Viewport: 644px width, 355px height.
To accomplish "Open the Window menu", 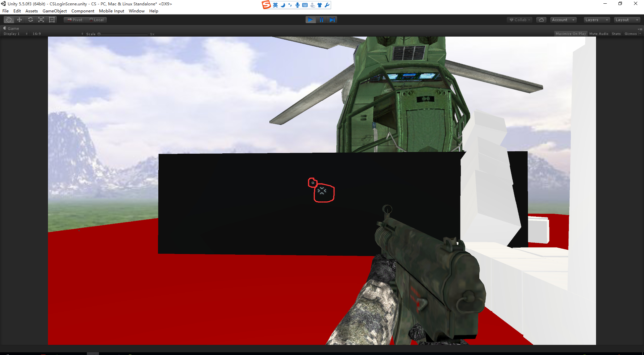I will click(x=137, y=11).
